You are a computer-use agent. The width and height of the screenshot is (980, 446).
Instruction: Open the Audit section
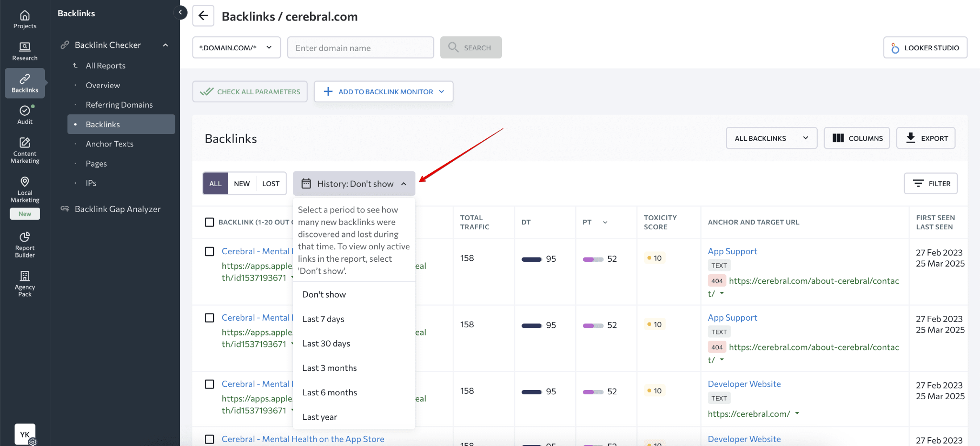point(24,113)
